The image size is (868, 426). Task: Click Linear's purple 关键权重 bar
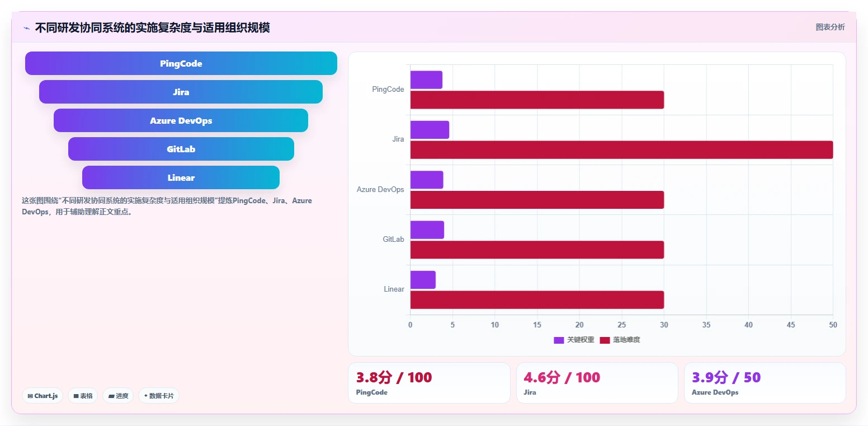click(x=423, y=280)
